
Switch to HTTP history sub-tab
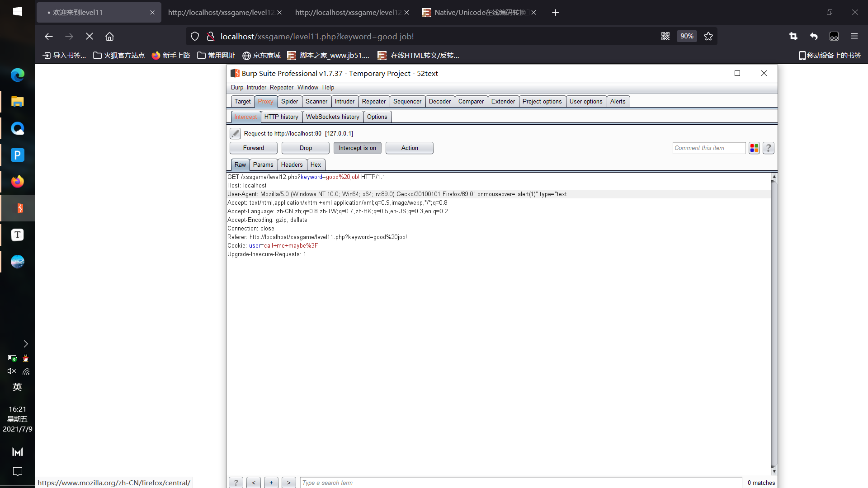pyautogui.click(x=281, y=117)
